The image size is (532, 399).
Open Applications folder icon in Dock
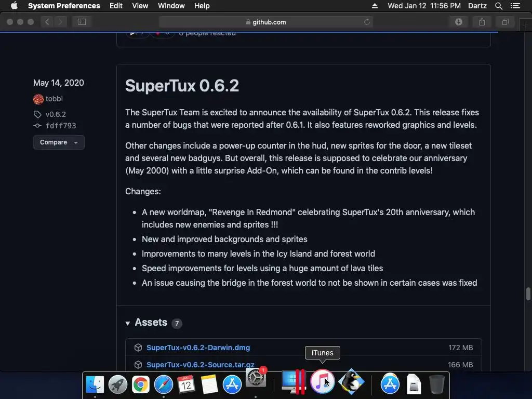click(x=390, y=384)
